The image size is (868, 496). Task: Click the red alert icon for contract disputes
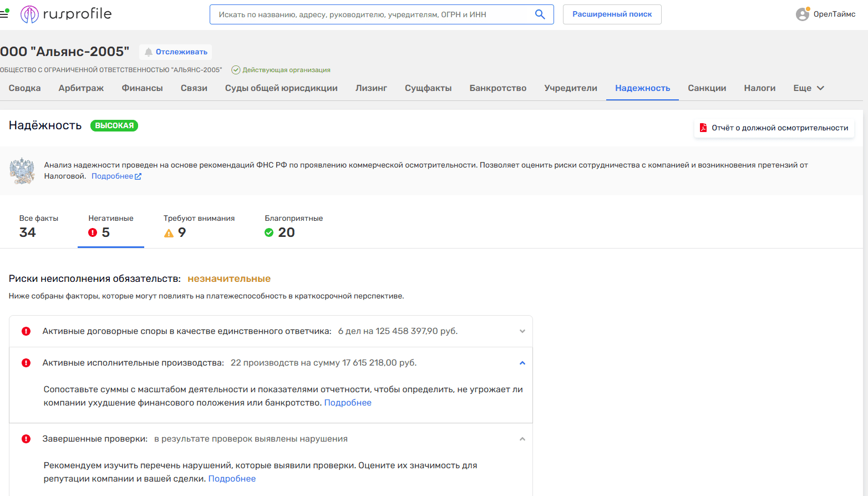[x=26, y=331]
